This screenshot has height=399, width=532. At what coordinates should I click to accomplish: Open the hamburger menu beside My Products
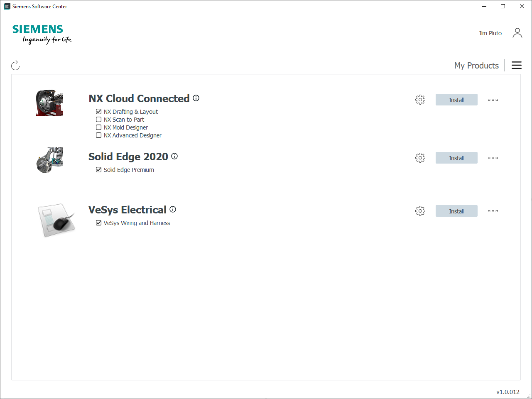click(x=516, y=65)
